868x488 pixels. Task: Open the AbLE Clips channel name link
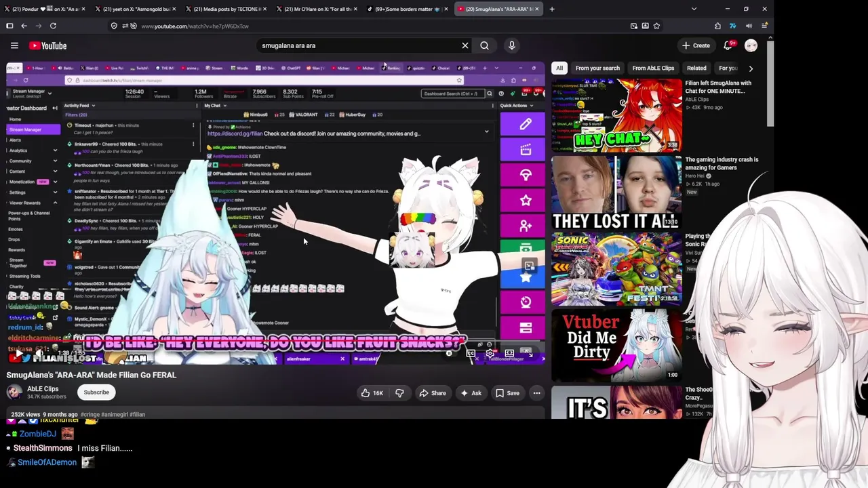tap(43, 389)
